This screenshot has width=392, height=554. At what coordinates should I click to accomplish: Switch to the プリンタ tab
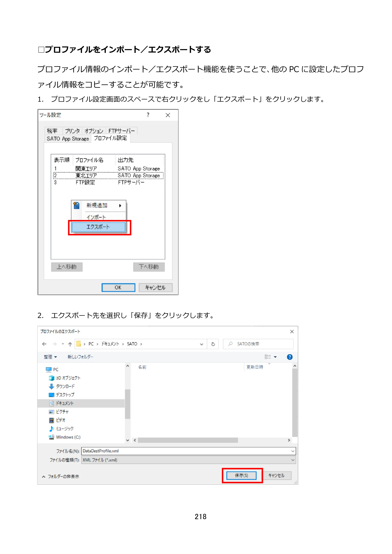[72, 131]
